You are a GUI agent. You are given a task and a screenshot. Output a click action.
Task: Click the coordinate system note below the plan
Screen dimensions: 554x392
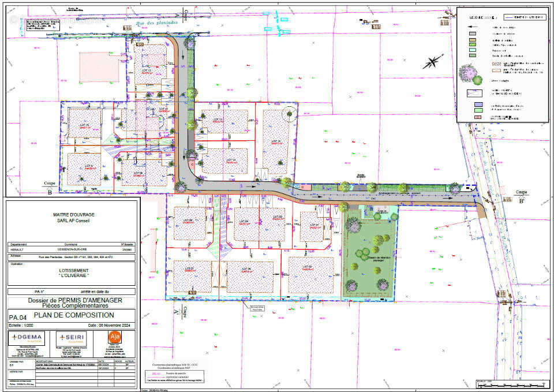[175, 365]
